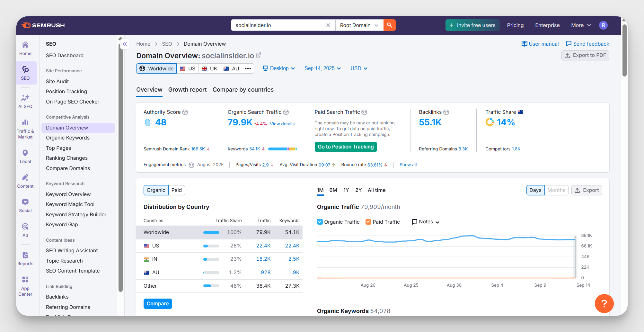The height and width of the screenshot is (332, 644).
Task: Expand the Root Domain dropdown
Action: pyautogui.click(x=359, y=25)
